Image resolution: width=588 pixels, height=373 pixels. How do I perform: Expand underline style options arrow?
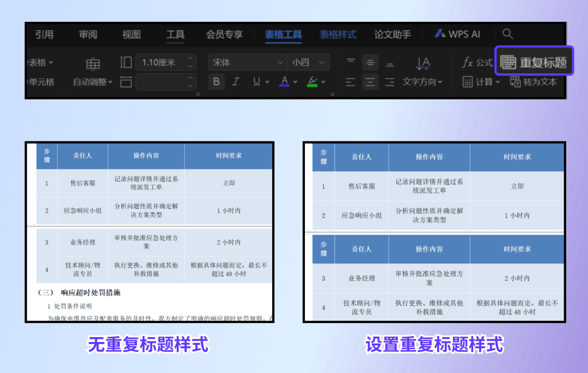pyautogui.click(x=267, y=82)
